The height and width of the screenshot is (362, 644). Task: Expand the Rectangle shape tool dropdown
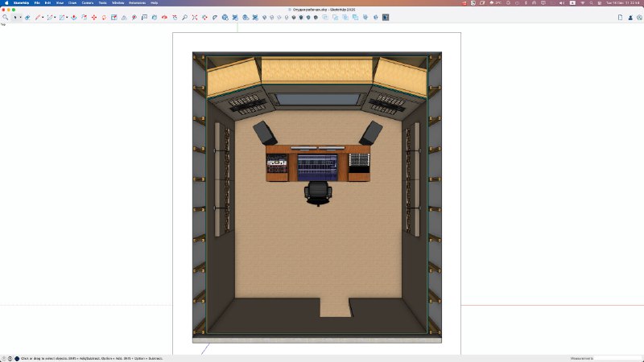[67, 18]
